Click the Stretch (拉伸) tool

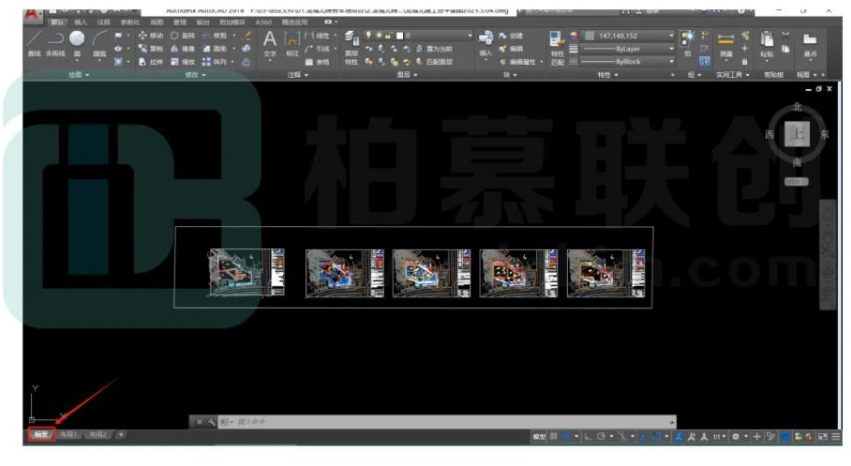(151, 62)
